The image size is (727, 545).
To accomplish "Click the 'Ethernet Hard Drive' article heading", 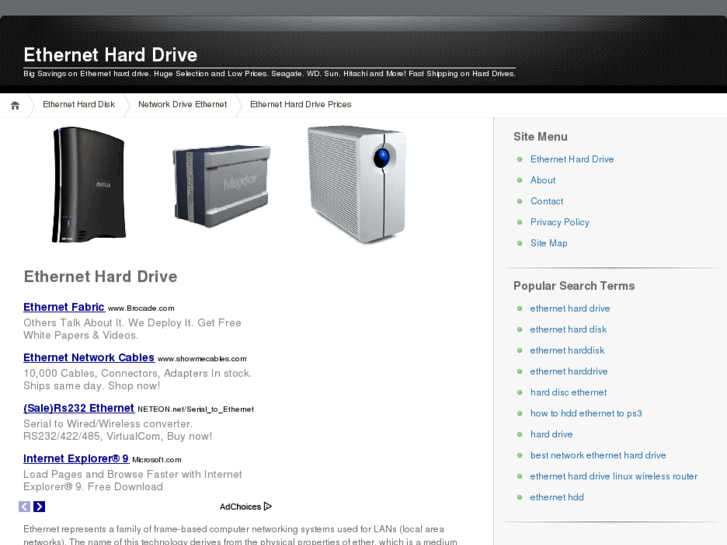I will click(101, 276).
